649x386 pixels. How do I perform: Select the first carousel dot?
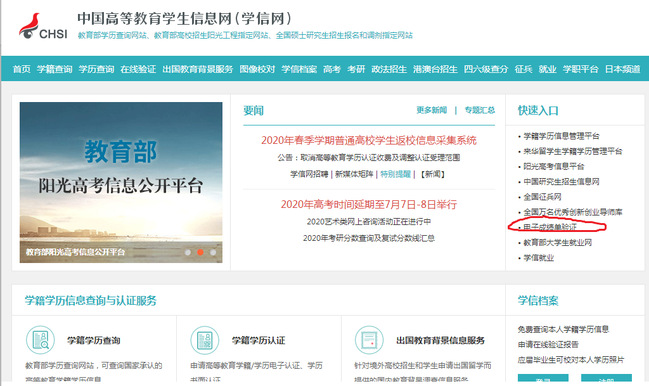point(187,252)
